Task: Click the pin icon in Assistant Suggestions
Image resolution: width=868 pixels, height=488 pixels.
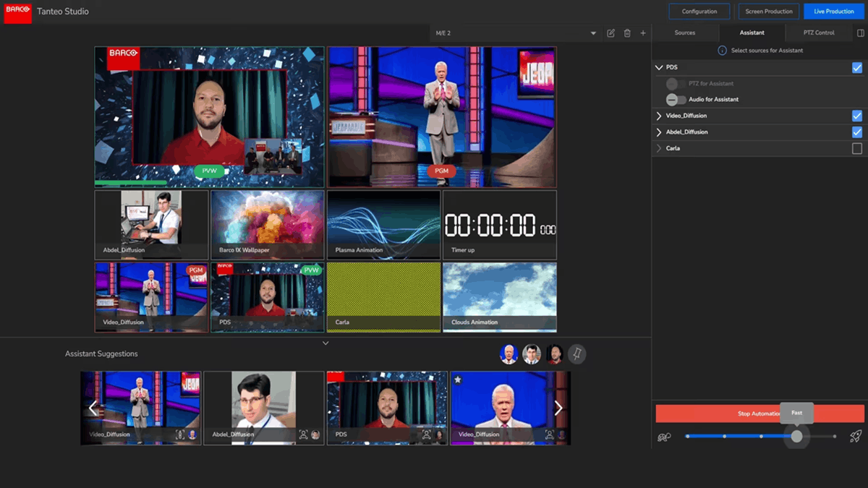Action: pos(576,354)
